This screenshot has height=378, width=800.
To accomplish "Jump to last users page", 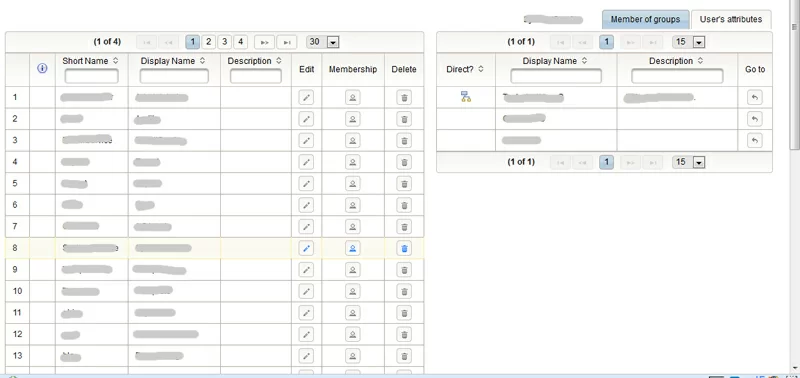I will 287,42.
